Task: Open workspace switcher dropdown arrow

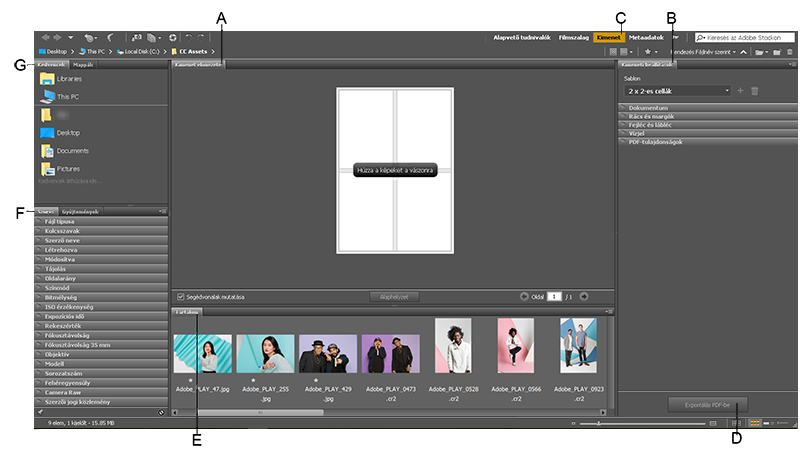Action: [675, 37]
